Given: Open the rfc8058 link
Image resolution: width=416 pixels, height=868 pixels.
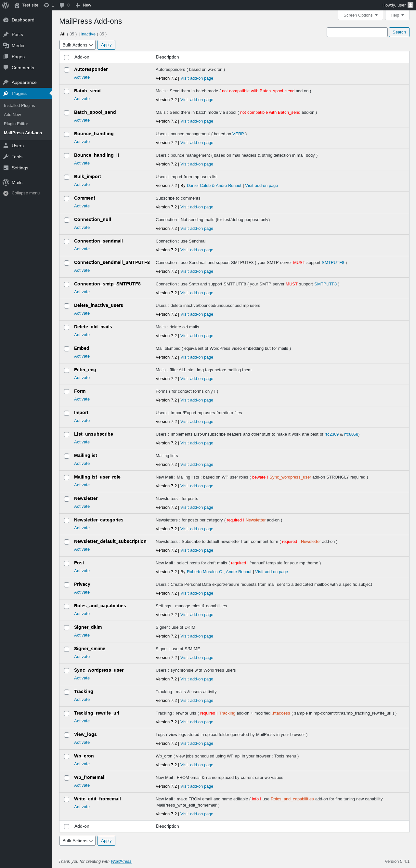Looking at the screenshot, I should 351,434.
